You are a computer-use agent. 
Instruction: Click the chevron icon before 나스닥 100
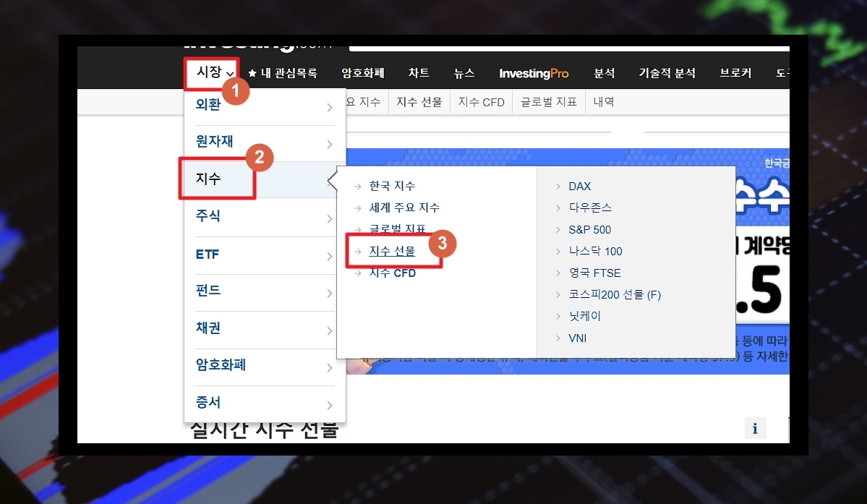[558, 252]
